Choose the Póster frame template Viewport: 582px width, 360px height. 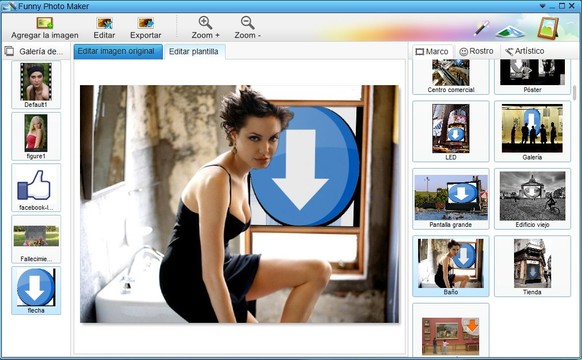click(532, 76)
